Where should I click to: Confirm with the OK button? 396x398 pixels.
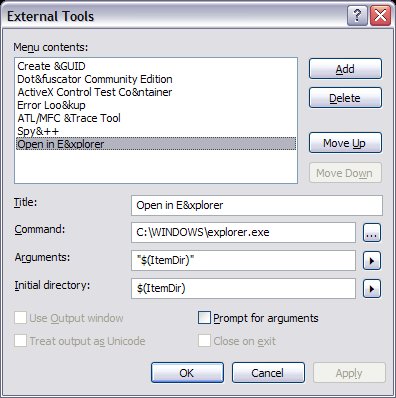click(187, 372)
